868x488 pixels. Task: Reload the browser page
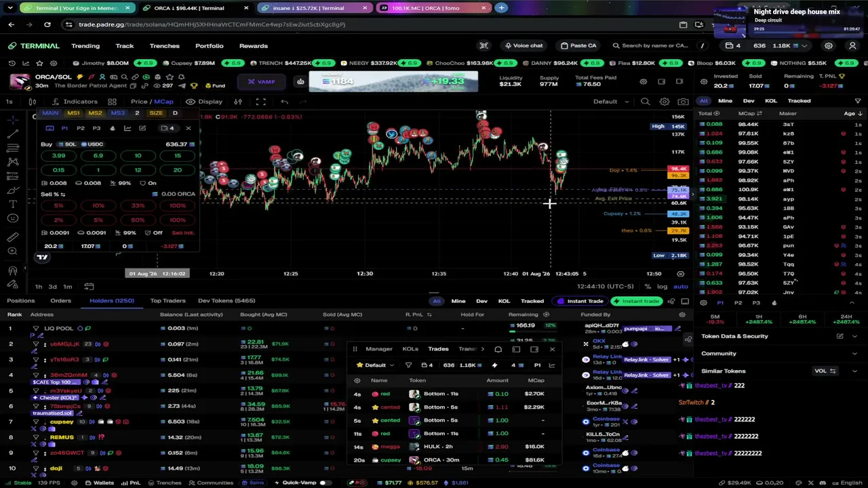[x=47, y=24]
